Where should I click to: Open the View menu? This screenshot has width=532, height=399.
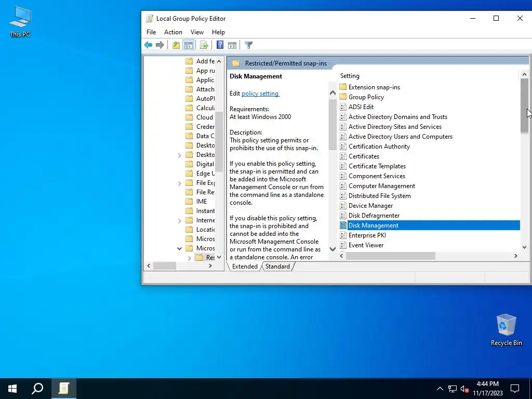click(x=197, y=32)
